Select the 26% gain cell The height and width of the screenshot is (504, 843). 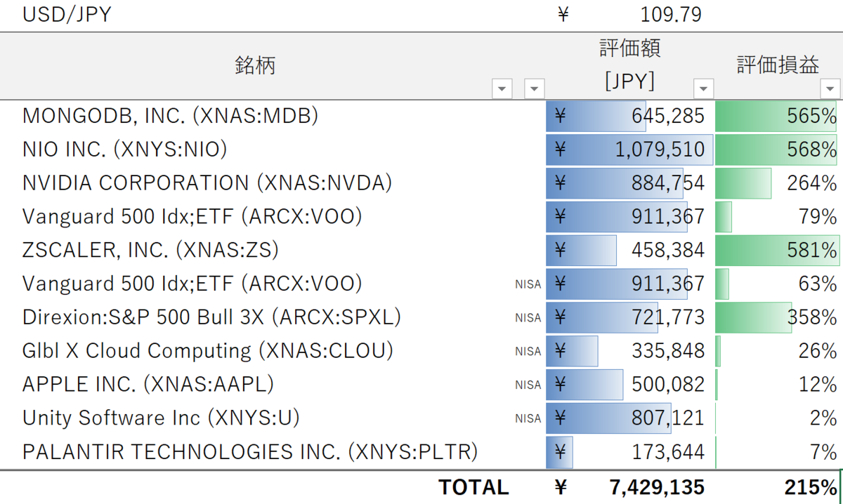[778, 352]
